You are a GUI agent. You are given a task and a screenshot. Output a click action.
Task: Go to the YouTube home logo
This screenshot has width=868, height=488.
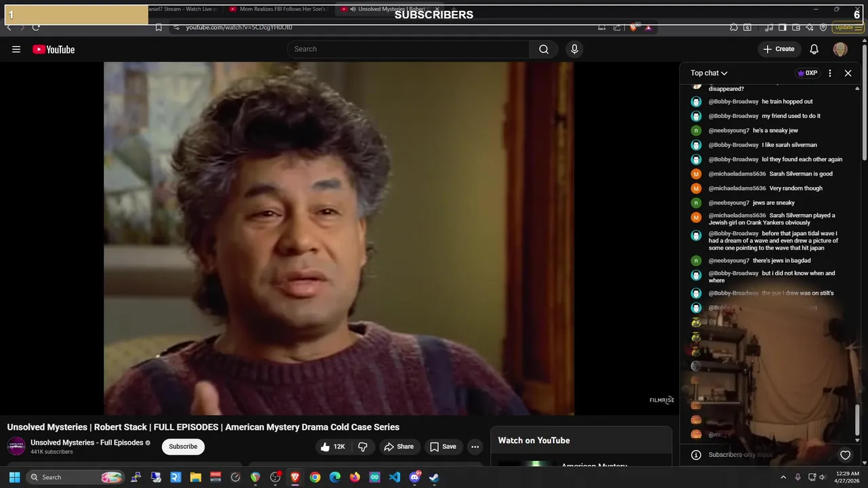tap(54, 49)
